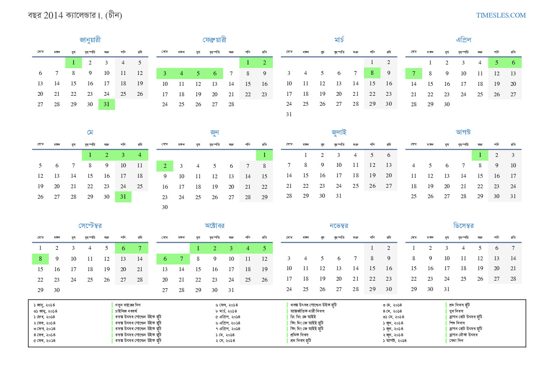Click highlighted May 31 date cell

click(x=123, y=197)
